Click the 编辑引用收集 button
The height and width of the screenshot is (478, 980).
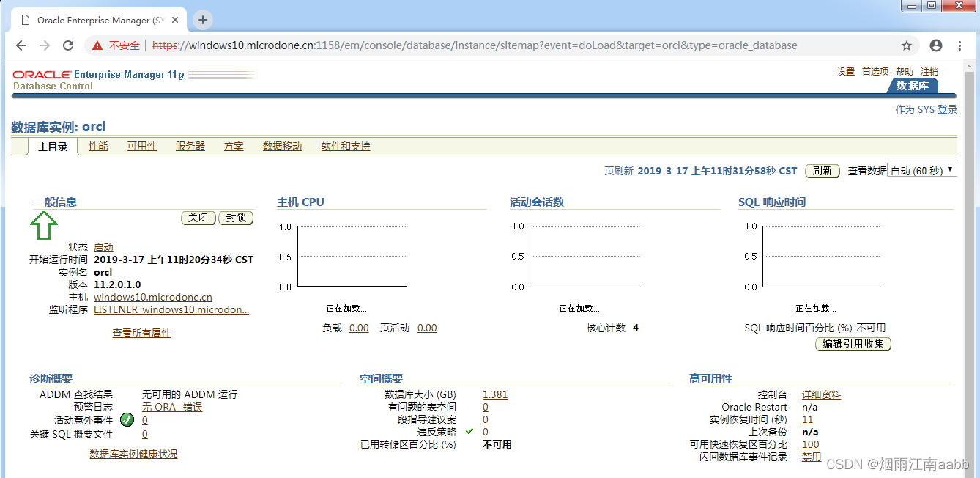point(853,344)
